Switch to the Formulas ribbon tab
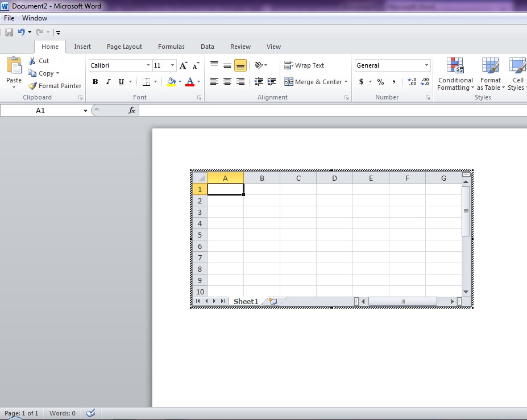527x420 pixels. pos(171,47)
